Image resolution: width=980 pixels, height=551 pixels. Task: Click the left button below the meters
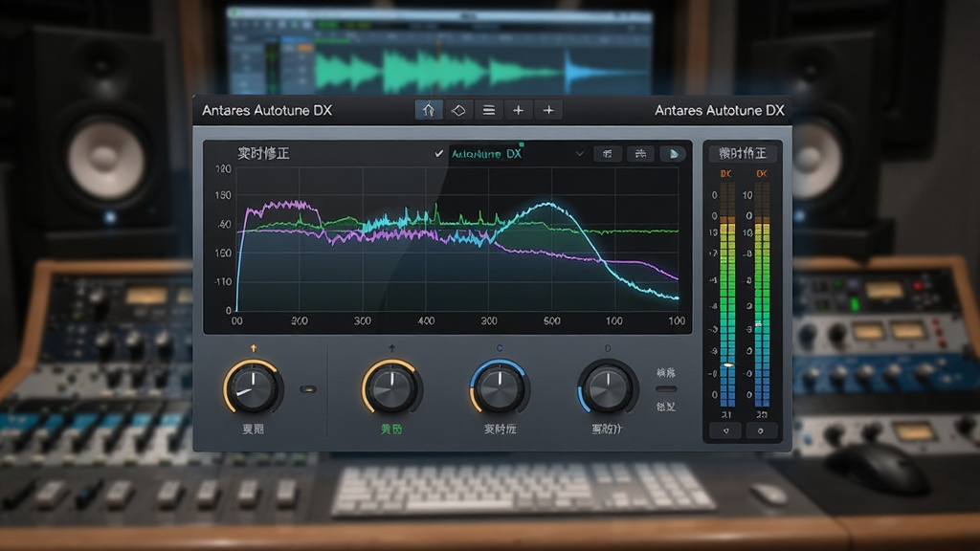725,430
